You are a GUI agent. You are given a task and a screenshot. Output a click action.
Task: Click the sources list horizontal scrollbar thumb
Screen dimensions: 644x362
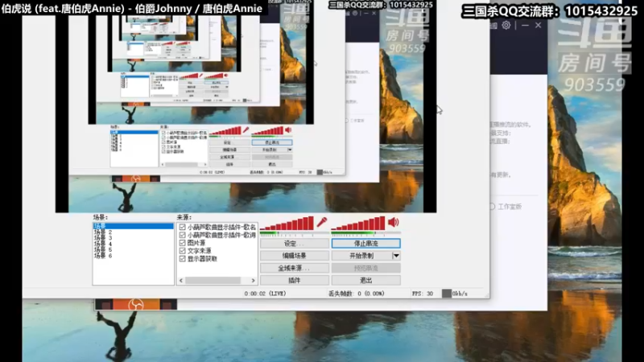click(213, 281)
